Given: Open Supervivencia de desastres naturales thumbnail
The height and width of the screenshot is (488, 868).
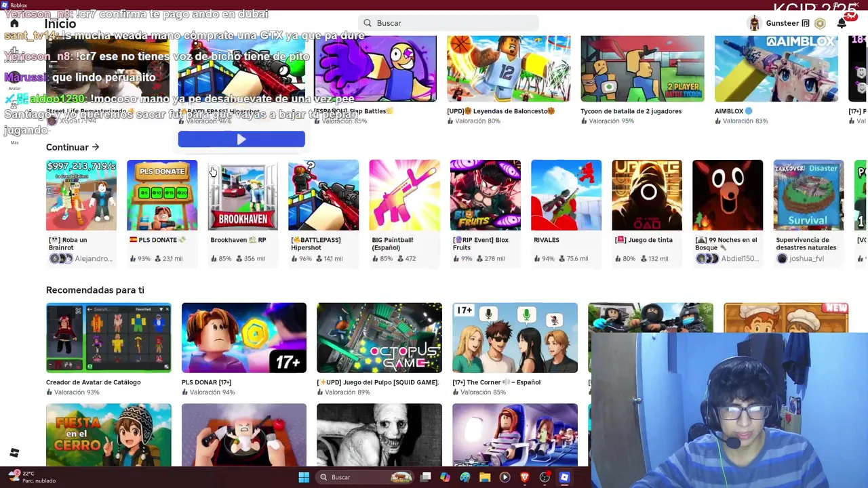Looking at the screenshot, I should (808, 195).
